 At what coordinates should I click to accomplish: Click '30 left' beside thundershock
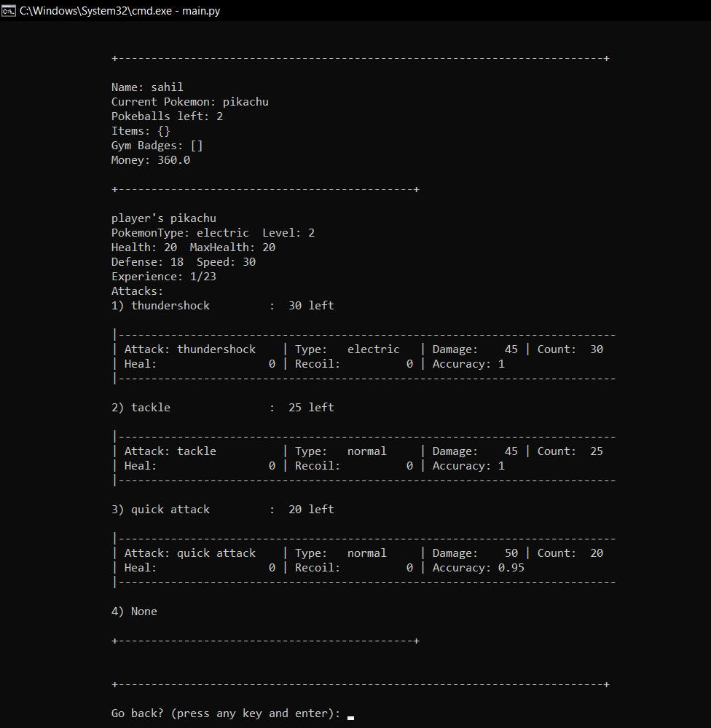(311, 306)
